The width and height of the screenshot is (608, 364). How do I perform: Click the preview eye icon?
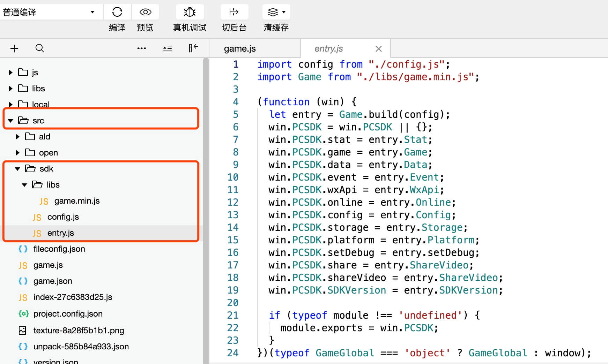(x=145, y=12)
